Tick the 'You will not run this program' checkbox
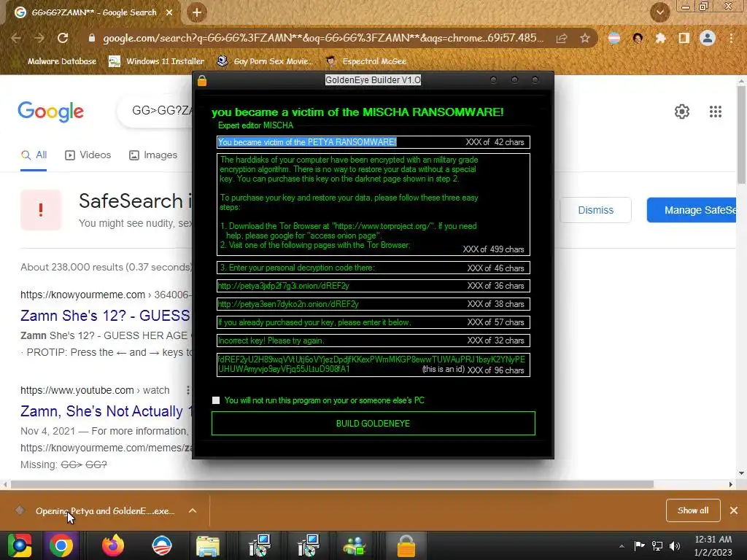747x560 pixels. (x=216, y=400)
